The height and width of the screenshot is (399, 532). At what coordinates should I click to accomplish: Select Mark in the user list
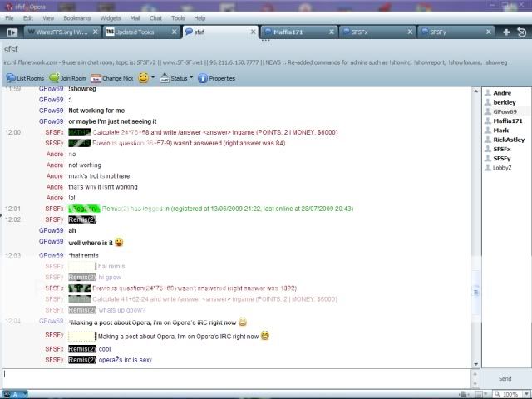coord(500,131)
